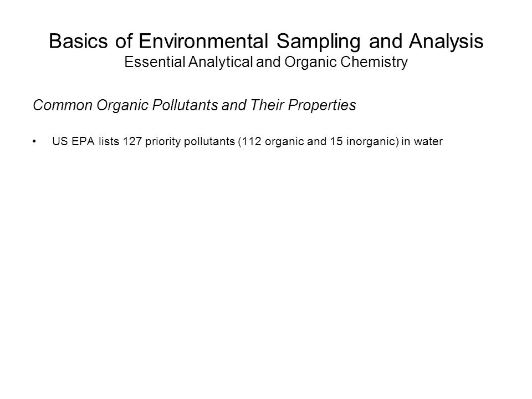Image resolution: width=532 pixels, height=399 pixels.
Task: Click the text "US EPA" in the bullet
Action: point(73,141)
